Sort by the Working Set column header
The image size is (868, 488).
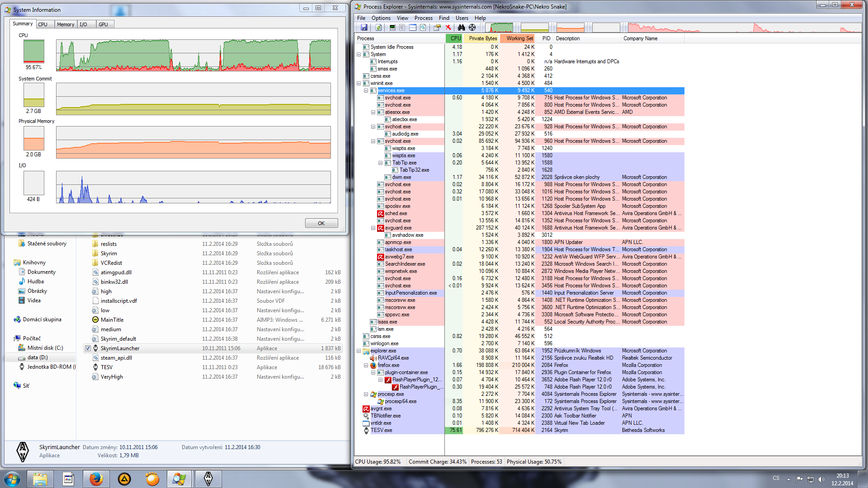(x=518, y=38)
